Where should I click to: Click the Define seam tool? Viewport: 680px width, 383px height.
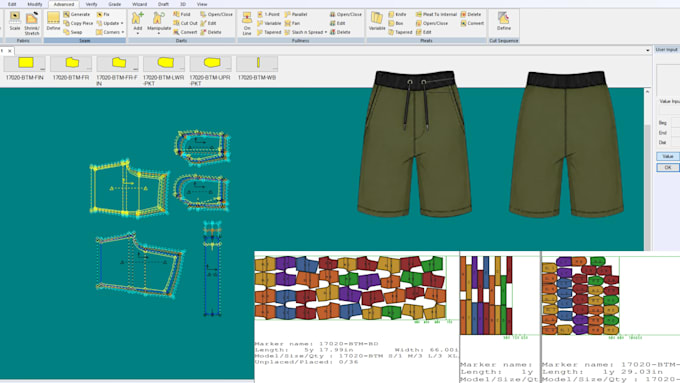click(x=53, y=22)
